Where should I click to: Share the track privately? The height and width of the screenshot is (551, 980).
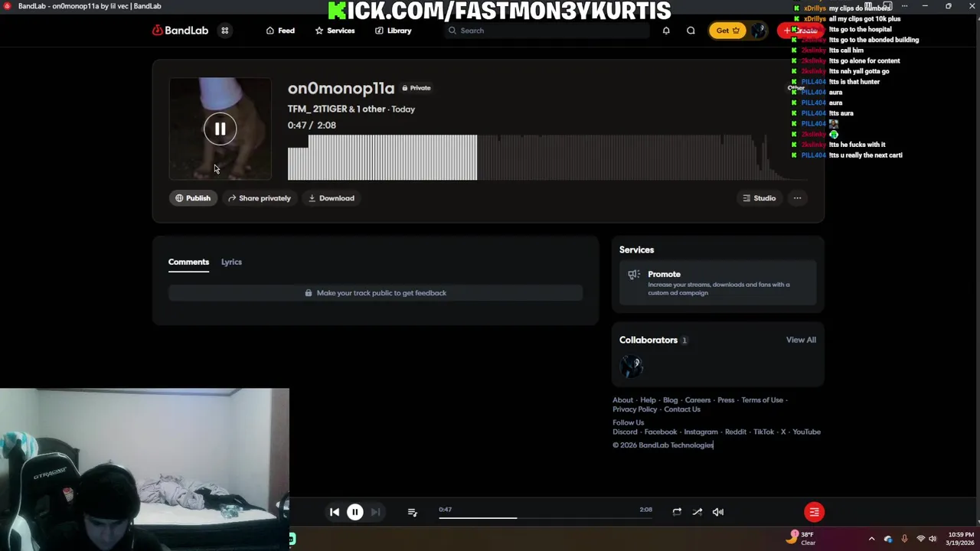click(260, 198)
